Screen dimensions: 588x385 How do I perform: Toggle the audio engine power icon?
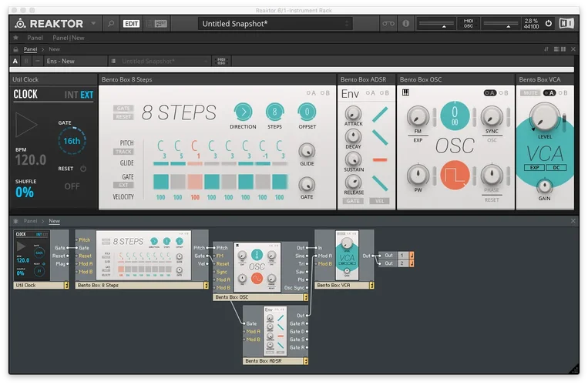(549, 24)
